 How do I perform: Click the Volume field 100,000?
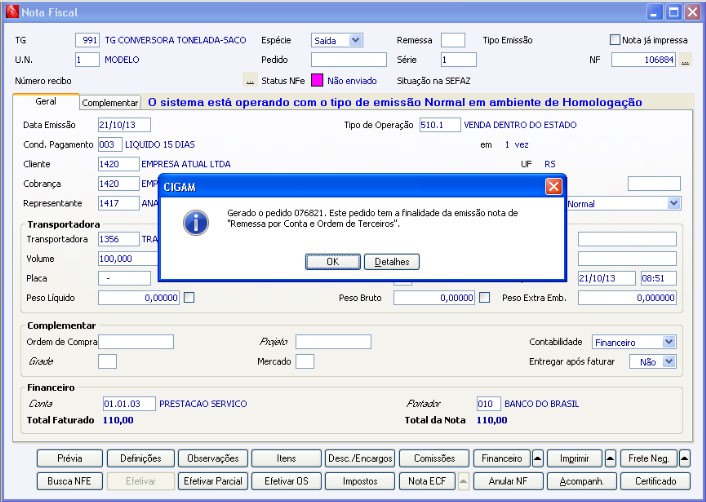pyautogui.click(x=128, y=258)
